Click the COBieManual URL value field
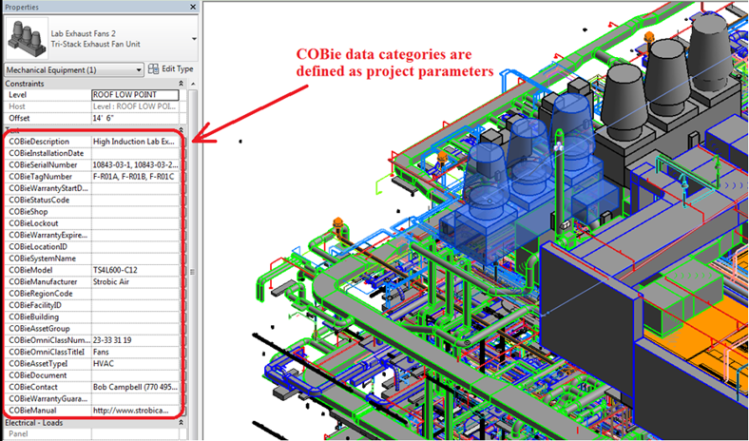The height and width of the screenshot is (441, 749). coord(137,410)
